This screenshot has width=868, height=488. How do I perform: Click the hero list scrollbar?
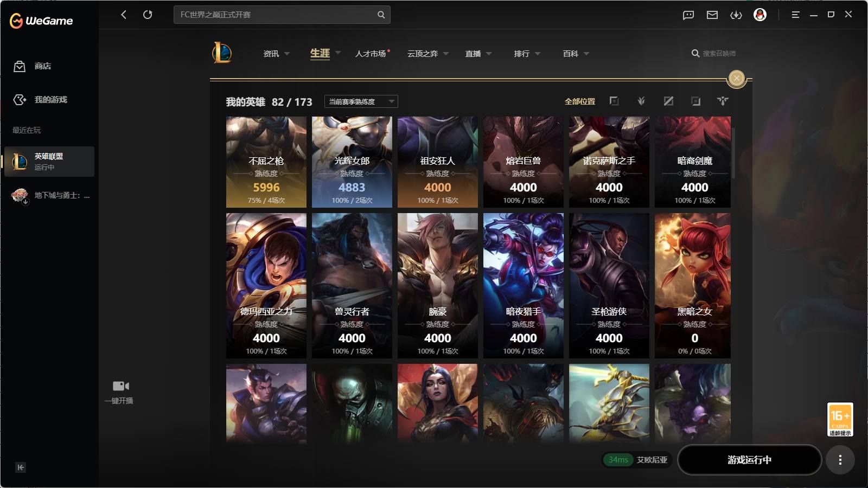[733, 153]
